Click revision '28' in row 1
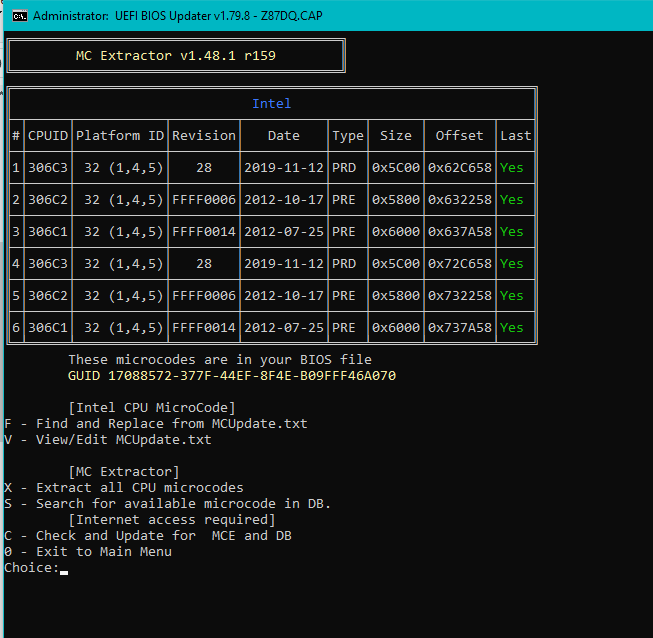 coord(204,168)
